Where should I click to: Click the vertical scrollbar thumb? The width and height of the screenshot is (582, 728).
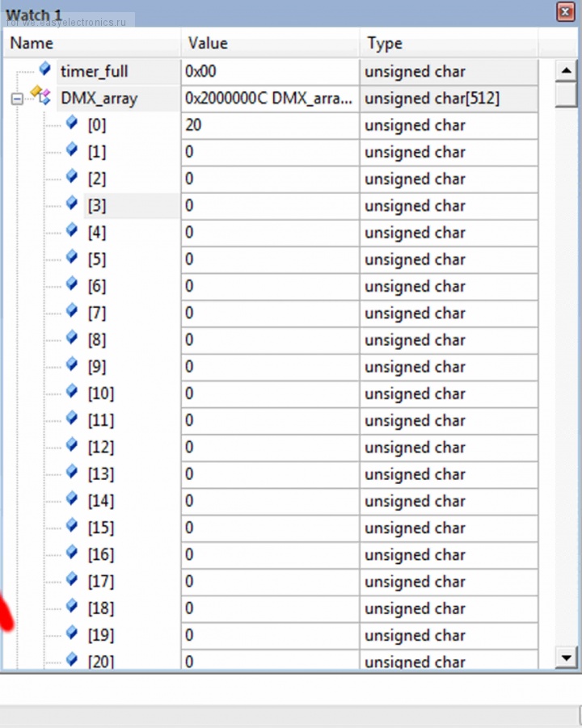tap(567, 96)
